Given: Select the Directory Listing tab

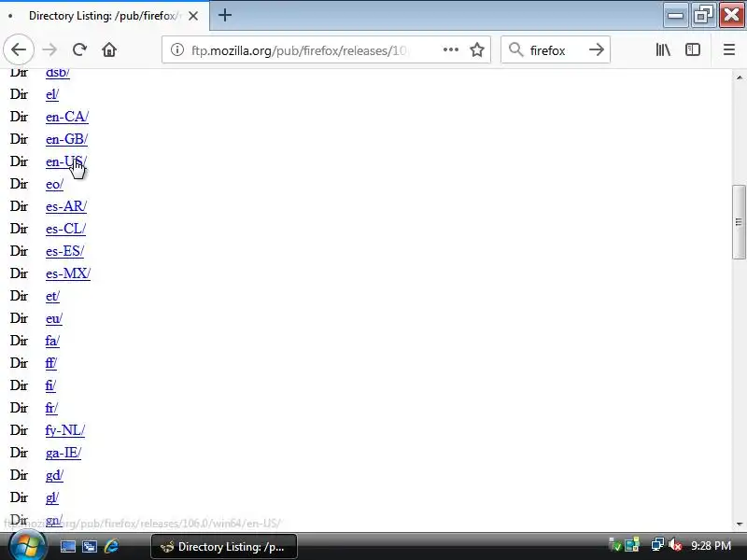Looking at the screenshot, I should coord(105,16).
